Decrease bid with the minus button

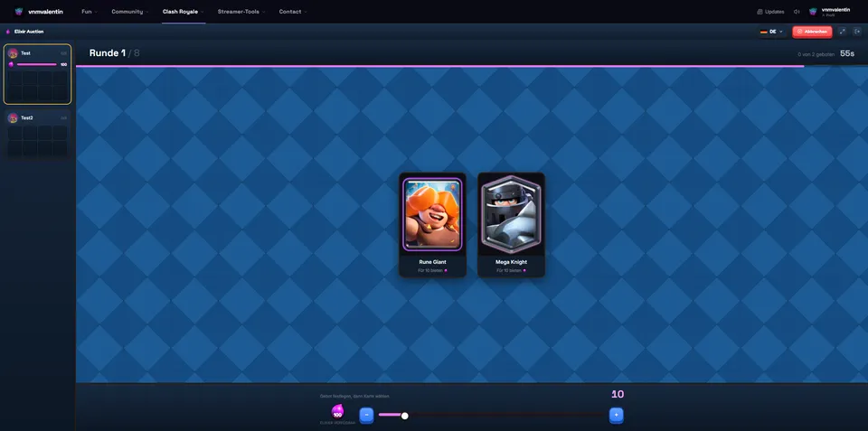(366, 415)
